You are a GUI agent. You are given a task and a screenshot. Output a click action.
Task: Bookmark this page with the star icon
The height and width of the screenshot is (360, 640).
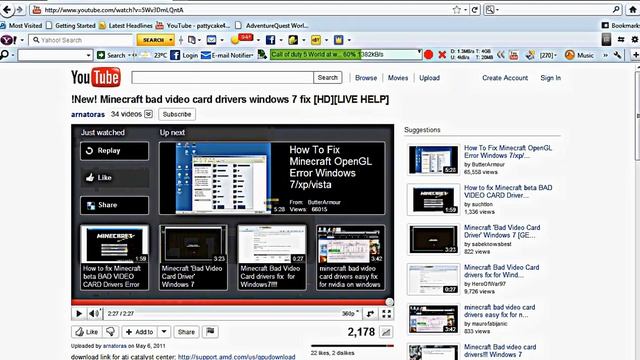tap(456, 10)
